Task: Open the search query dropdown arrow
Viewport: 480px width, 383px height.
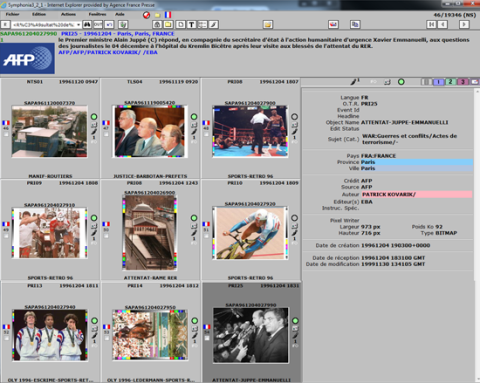Action: click(78, 25)
